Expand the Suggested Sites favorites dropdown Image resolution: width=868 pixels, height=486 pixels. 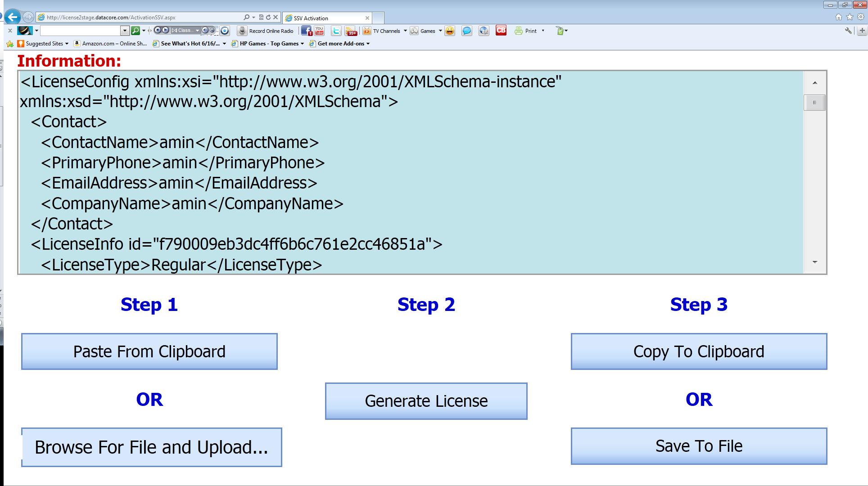point(67,44)
